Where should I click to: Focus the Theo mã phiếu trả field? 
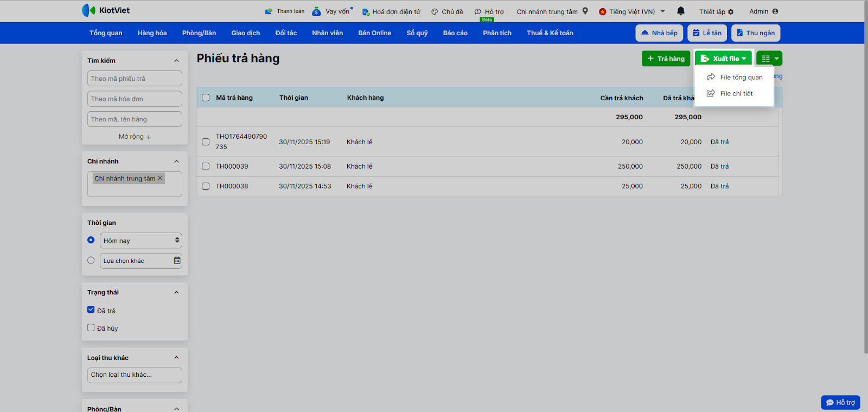click(x=135, y=79)
